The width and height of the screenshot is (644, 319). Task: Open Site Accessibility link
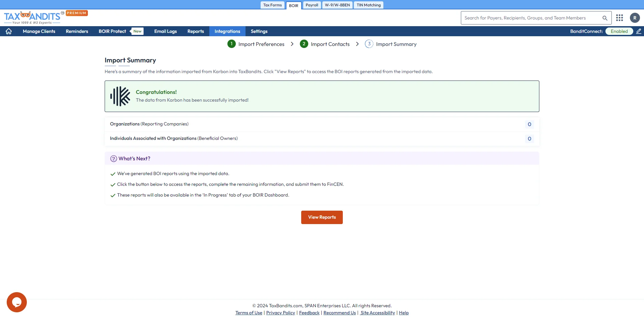click(x=378, y=313)
